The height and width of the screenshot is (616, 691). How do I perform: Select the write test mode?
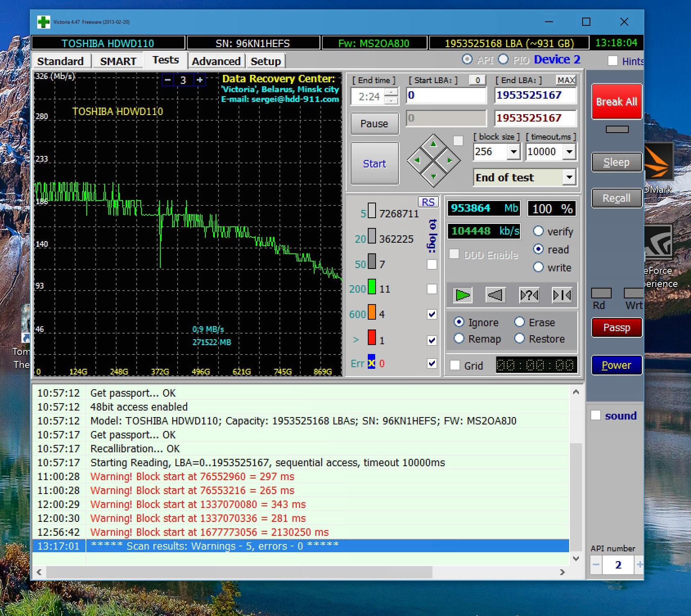point(538,267)
